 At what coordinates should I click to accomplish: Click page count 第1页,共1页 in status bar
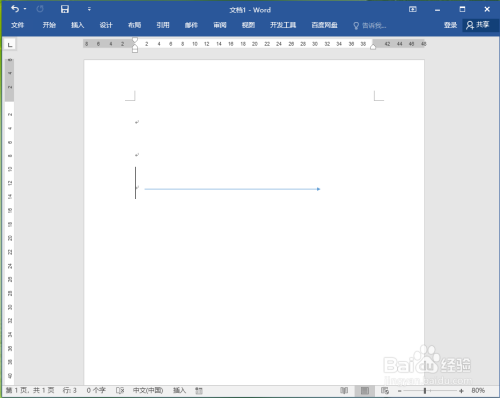(30, 390)
